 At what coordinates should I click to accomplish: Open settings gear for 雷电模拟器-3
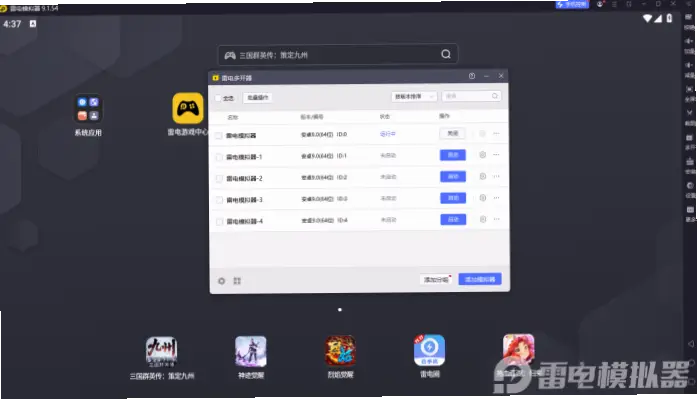[x=483, y=198]
